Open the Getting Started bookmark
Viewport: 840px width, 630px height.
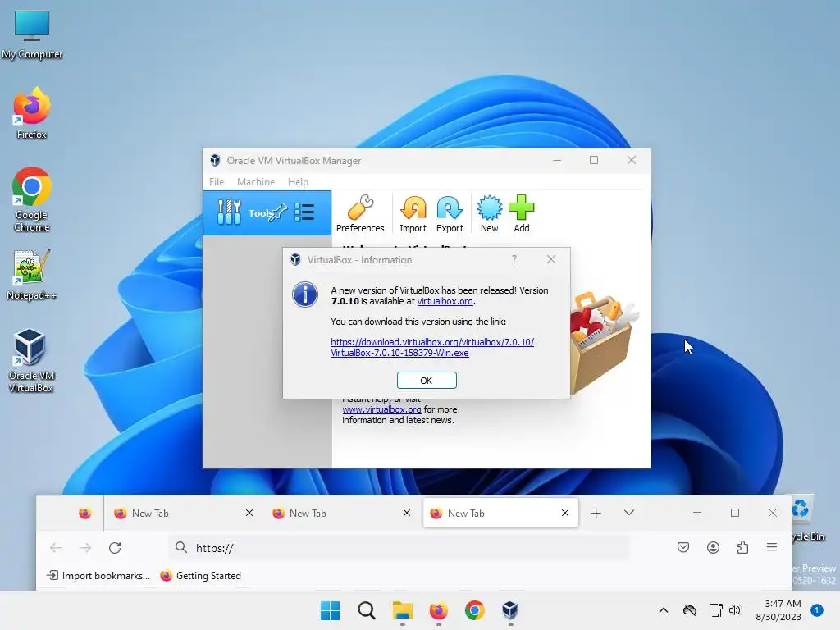coord(201,575)
